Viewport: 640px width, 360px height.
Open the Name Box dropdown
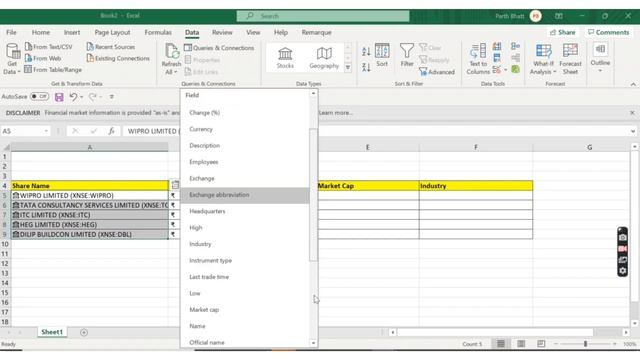coord(46,131)
